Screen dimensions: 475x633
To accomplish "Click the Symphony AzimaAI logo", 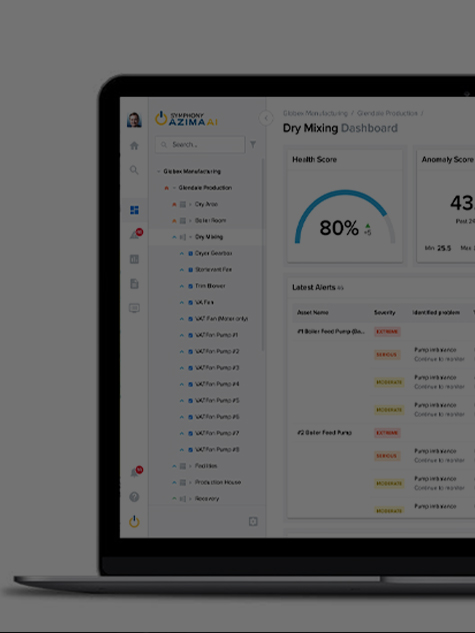I will coord(186,119).
